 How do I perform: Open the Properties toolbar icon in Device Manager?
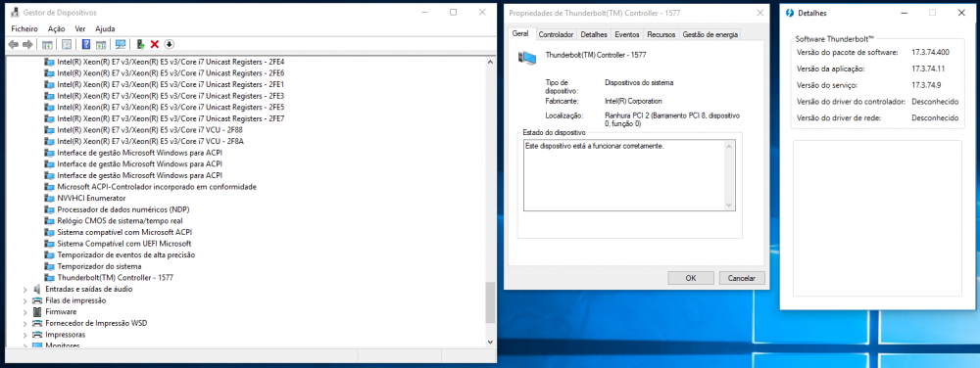click(x=67, y=44)
